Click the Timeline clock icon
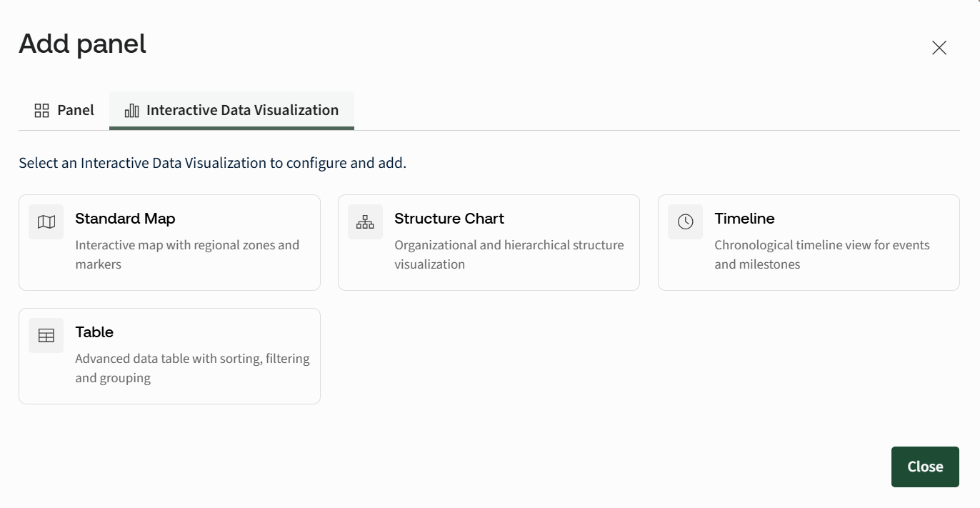The width and height of the screenshot is (980, 508). [685, 222]
